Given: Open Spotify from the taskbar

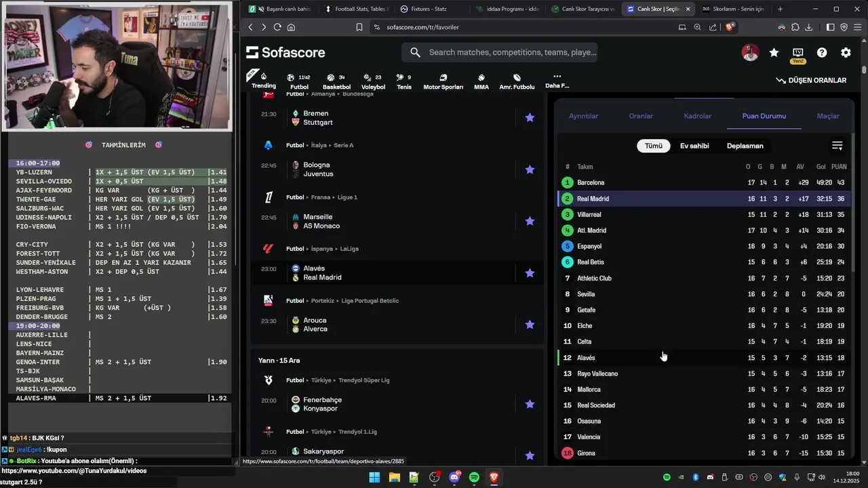Looking at the screenshot, I should 474,477.
